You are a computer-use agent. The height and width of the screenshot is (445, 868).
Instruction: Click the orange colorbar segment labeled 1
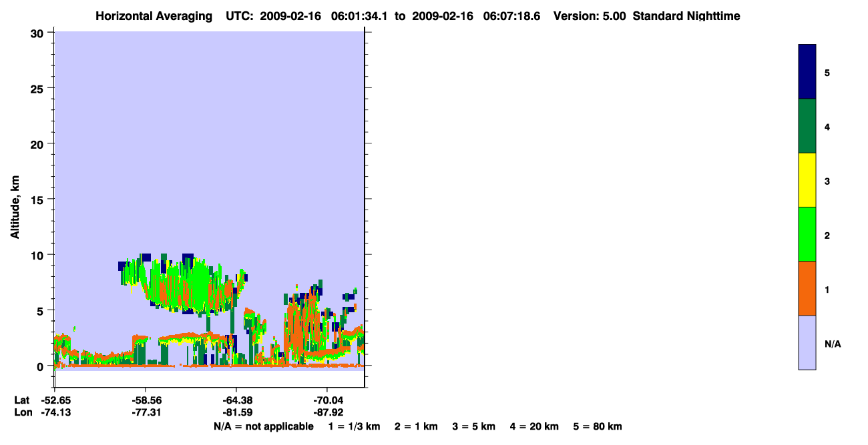coord(807,288)
